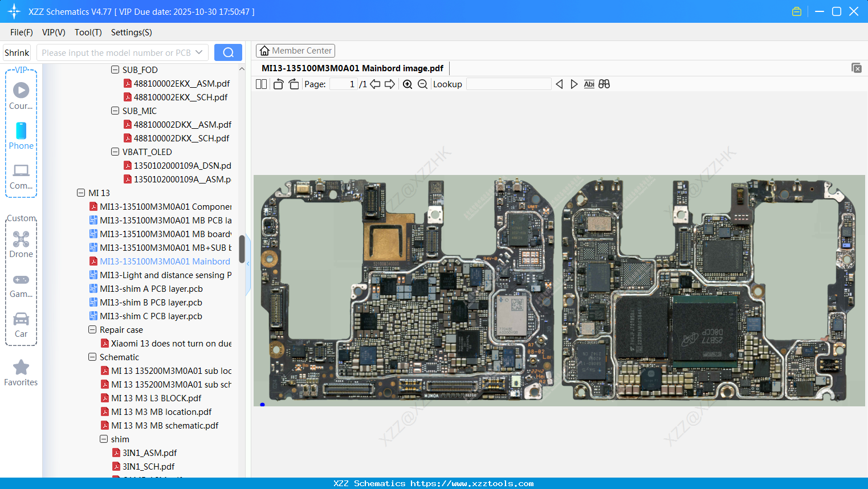Collapse the MI 13 tree node
The width and height of the screenshot is (868, 489).
pyautogui.click(x=81, y=193)
